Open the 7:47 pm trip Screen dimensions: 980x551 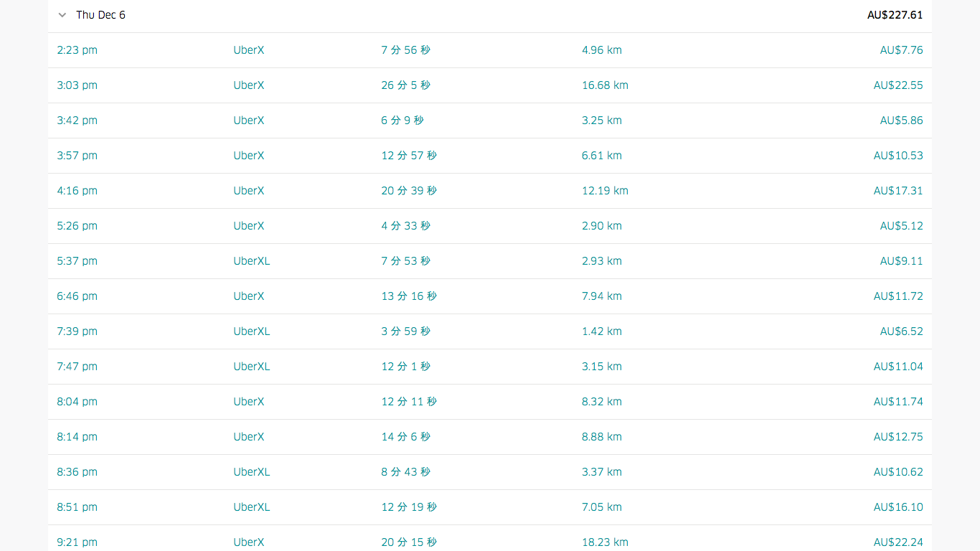point(490,367)
